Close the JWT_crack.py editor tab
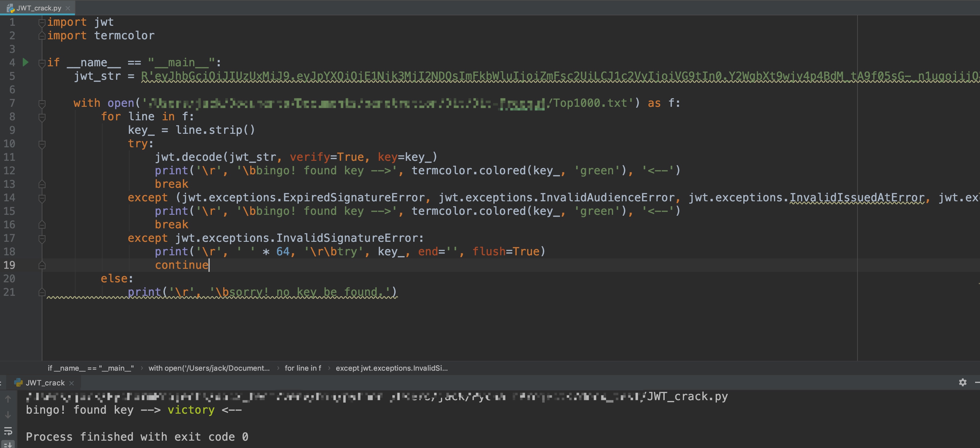Image resolution: width=980 pixels, height=448 pixels. tap(68, 8)
